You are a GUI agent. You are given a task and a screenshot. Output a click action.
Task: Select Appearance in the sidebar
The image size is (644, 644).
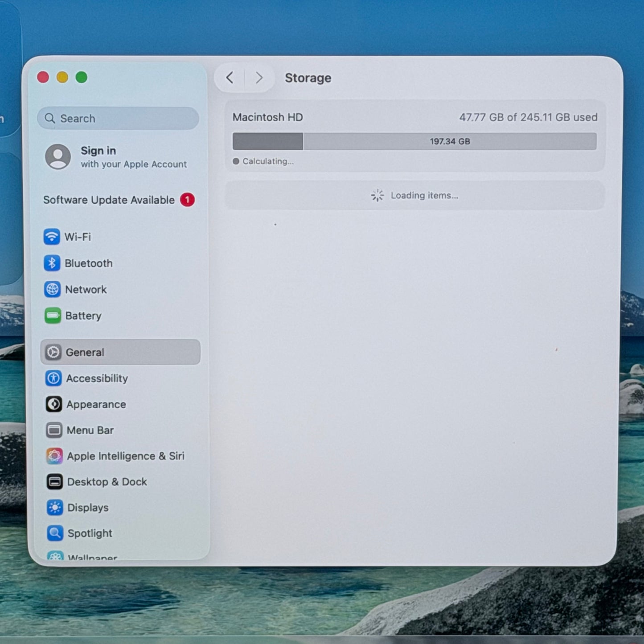pyautogui.click(x=120, y=404)
